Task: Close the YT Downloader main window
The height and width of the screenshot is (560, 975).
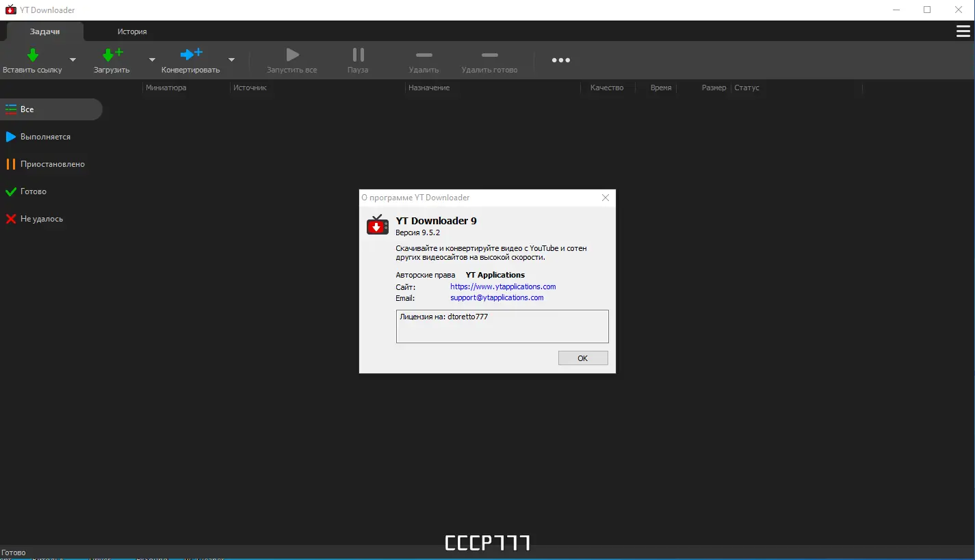Action: tap(959, 10)
